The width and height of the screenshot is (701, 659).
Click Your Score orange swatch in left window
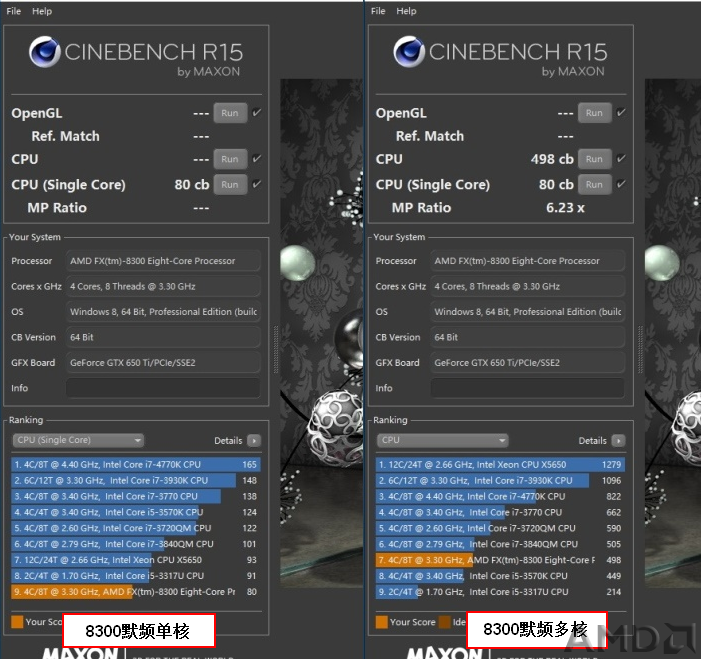[x=17, y=622]
